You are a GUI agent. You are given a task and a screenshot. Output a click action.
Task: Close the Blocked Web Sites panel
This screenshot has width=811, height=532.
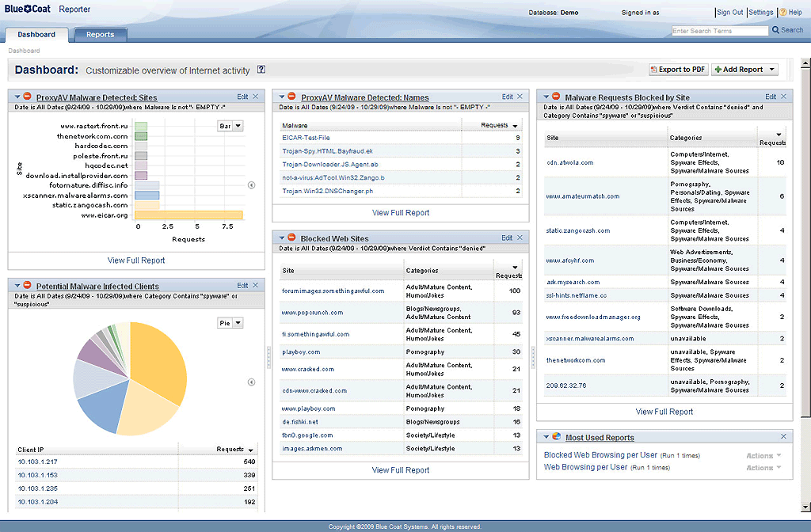point(520,237)
